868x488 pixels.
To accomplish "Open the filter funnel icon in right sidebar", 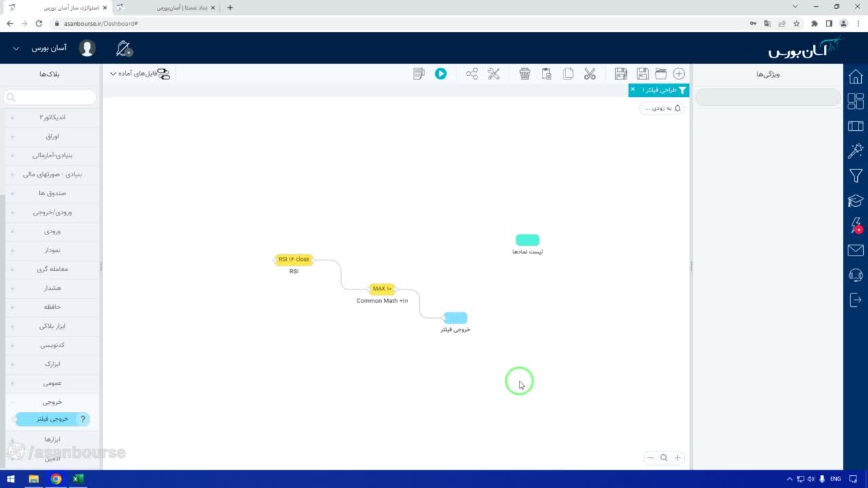I will point(856,176).
